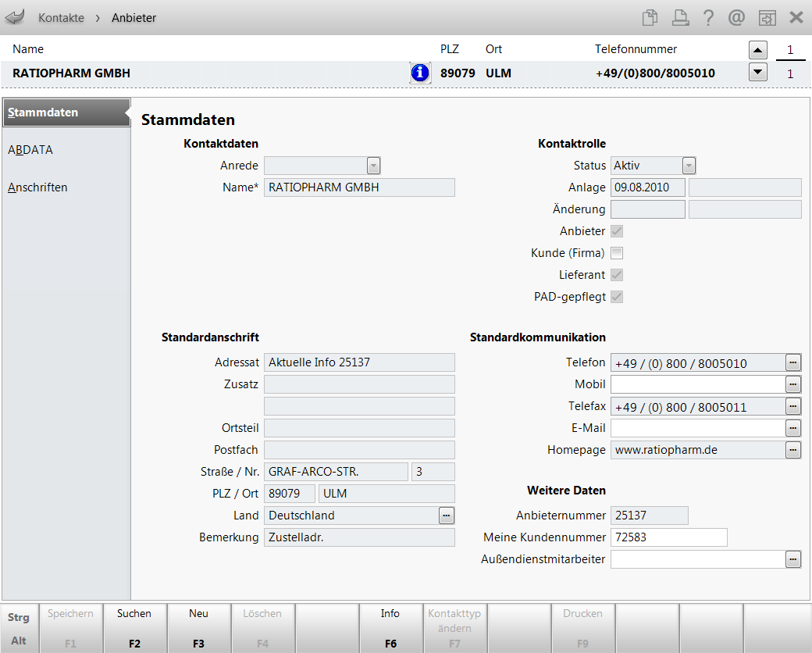Go to previous record with up arrow
Screen dimensions: 812x653
click(757, 50)
